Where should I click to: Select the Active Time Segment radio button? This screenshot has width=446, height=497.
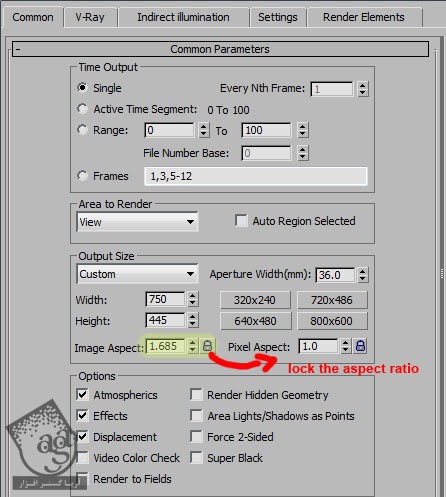[x=82, y=109]
